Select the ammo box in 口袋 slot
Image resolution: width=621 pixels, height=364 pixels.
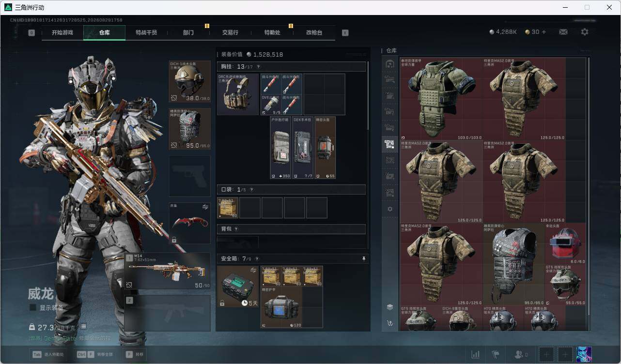tap(228, 208)
